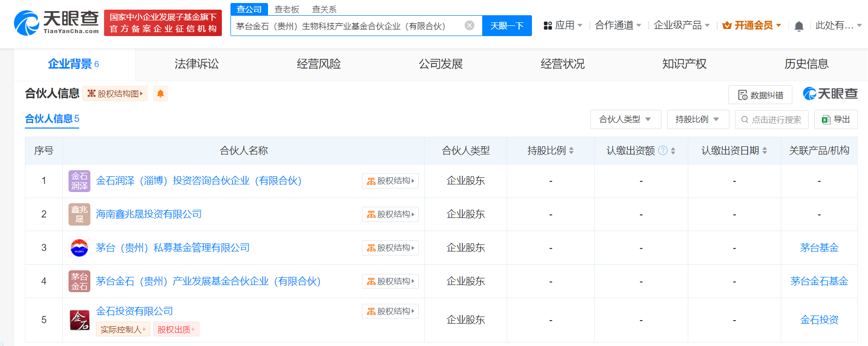868x346 pixels.
Task: Switch to the 法律诉讼 tab
Action: click(196, 64)
